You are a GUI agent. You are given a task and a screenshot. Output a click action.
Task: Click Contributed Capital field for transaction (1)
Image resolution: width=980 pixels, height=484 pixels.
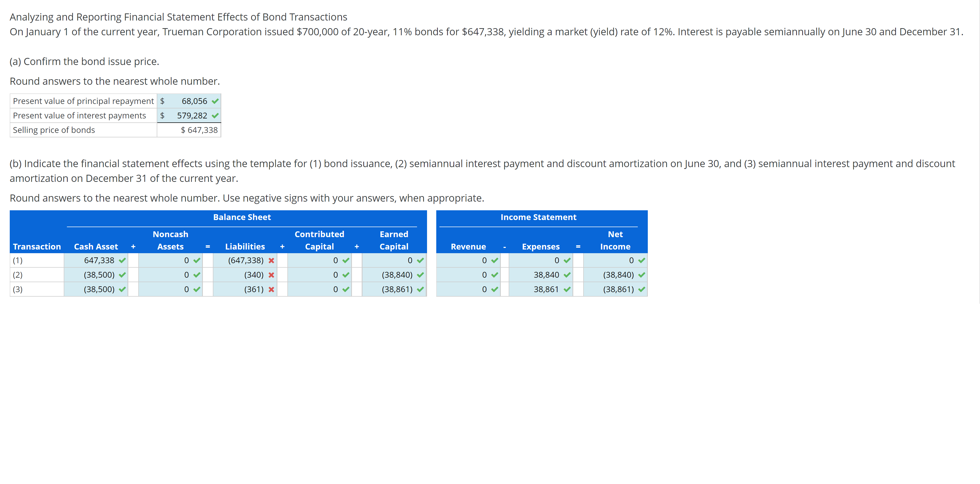[320, 261]
